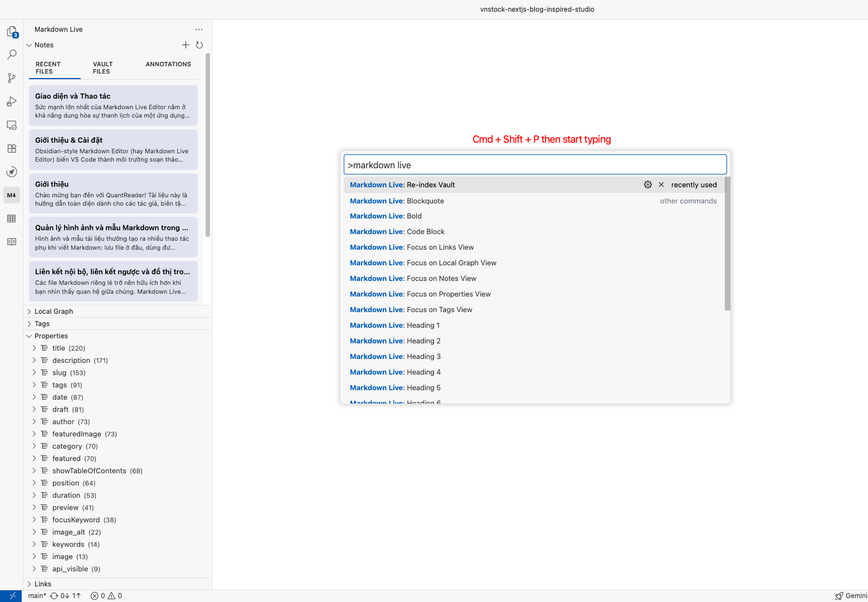Select Markdown Live: Heading 1 command
Viewport: 868px width, 602px height.
coord(534,326)
